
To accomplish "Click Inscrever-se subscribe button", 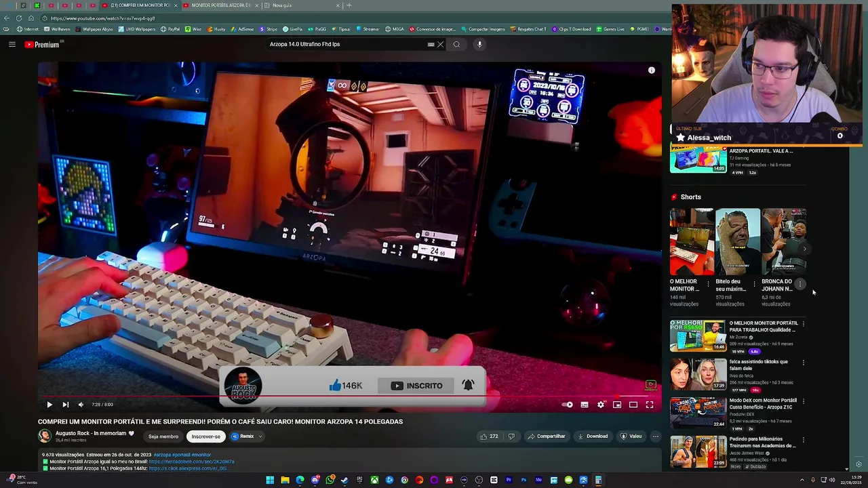I will 206,436.
